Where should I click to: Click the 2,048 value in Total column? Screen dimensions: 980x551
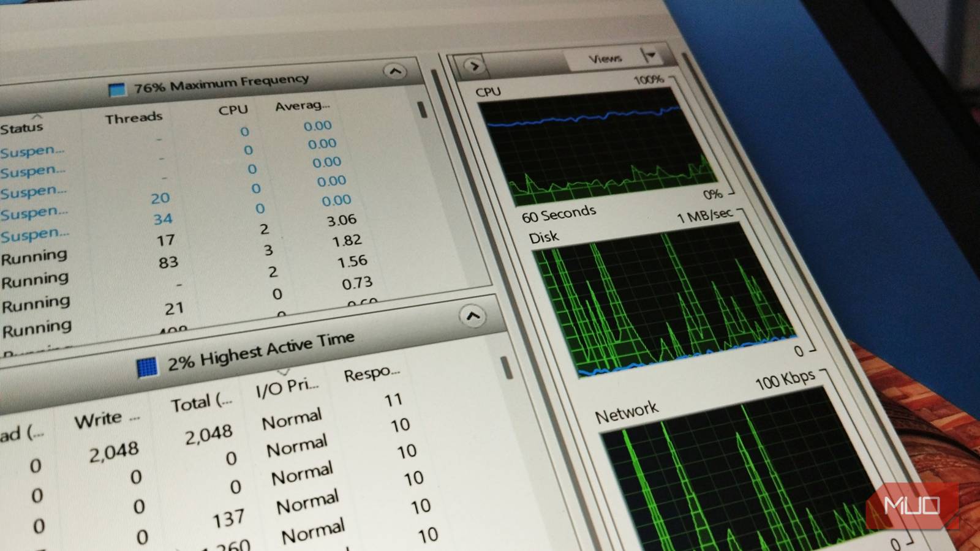point(209,435)
